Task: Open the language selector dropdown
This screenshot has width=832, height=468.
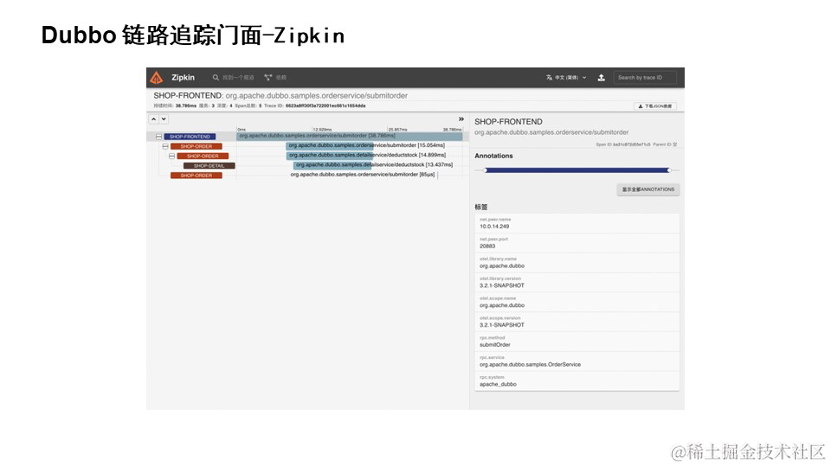Action: click(566, 77)
